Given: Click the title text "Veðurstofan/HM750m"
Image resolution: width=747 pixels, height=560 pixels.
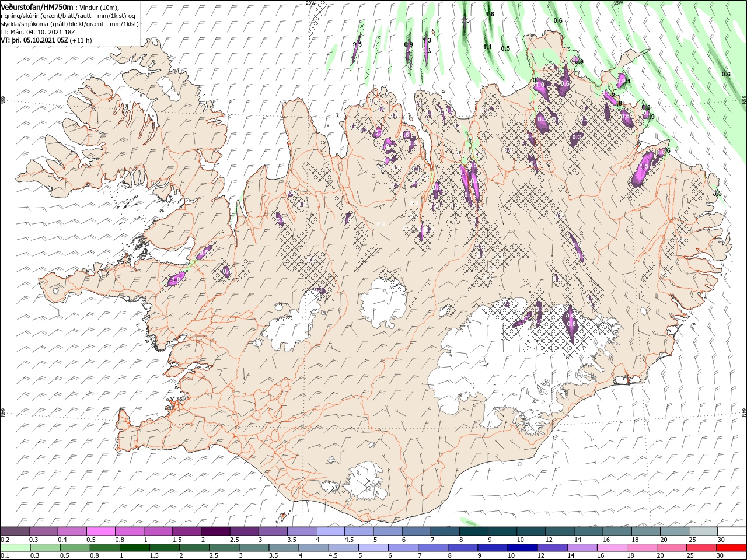Looking at the screenshot, I should click(37, 7).
